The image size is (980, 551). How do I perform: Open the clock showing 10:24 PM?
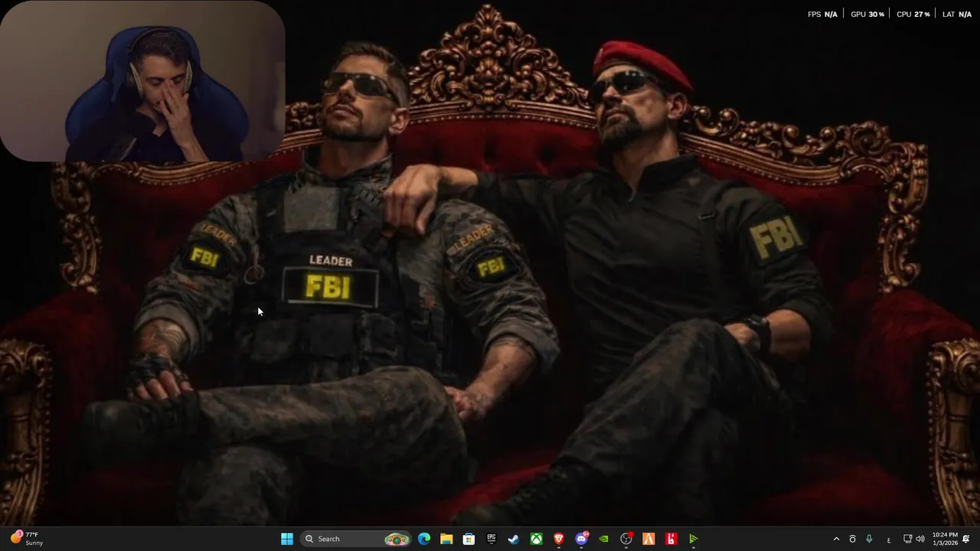tap(945, 539)
